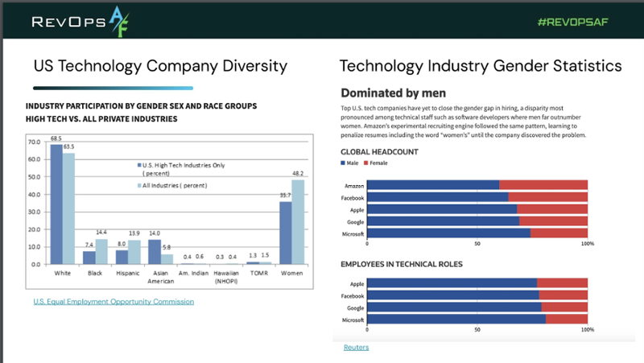Select the 'Technology Industry Gender Statistics' heading

pos(481,66)
